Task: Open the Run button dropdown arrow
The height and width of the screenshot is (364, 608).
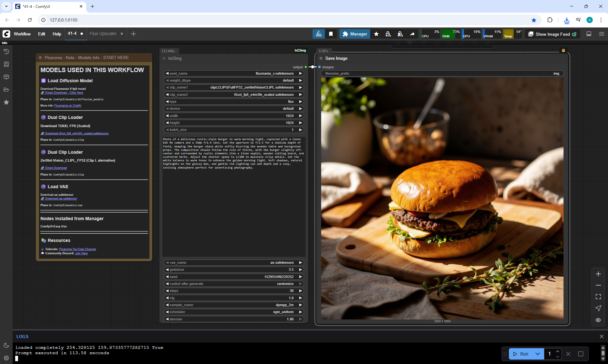Action: tap(537, 354)
